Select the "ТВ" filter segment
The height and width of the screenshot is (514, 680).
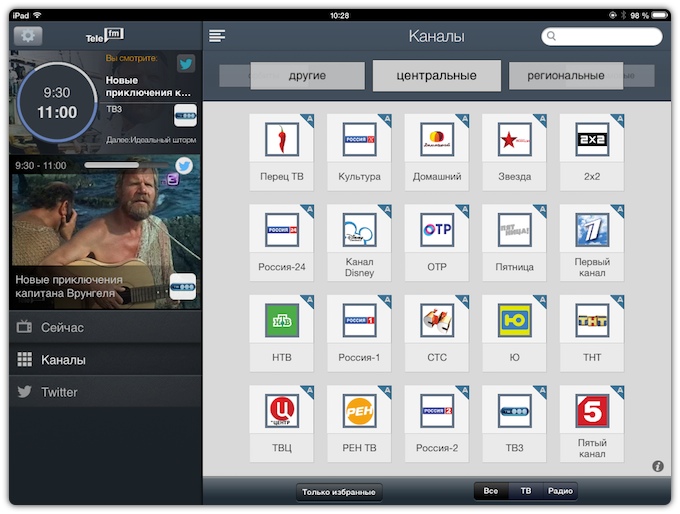point(526,491)
